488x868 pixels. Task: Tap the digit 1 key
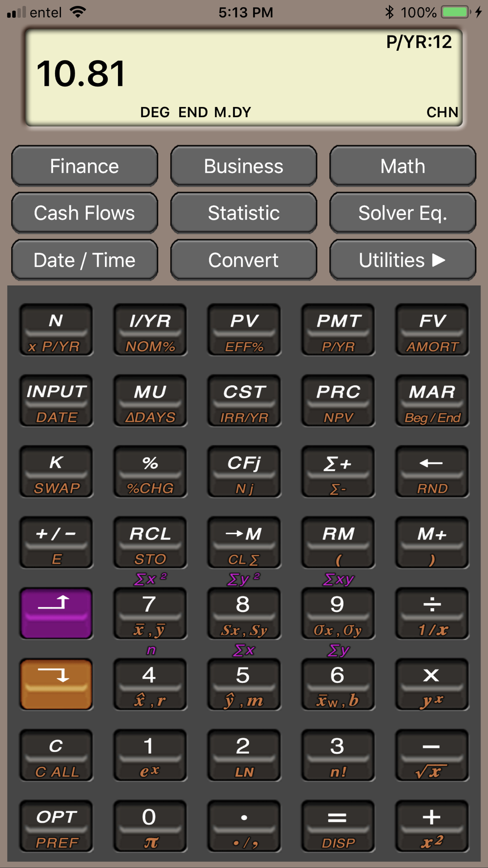coord(150,755)
